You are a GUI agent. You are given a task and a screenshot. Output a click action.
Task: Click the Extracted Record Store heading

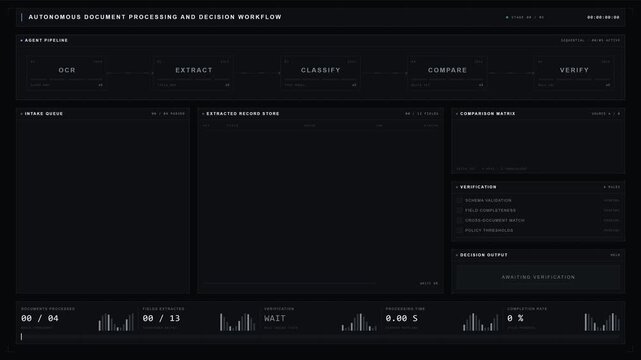[243, 114]
